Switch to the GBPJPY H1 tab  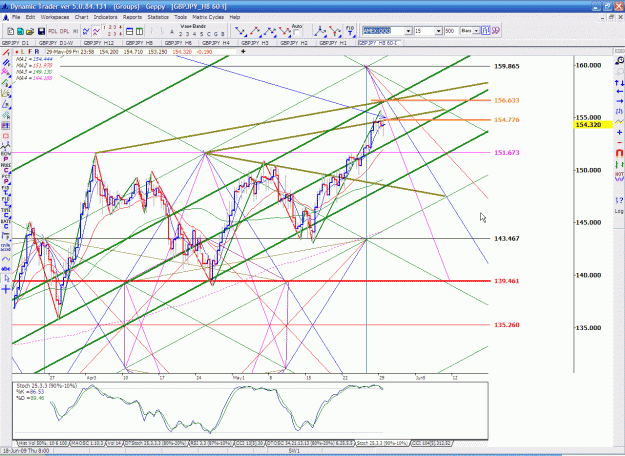pos(333,43)
